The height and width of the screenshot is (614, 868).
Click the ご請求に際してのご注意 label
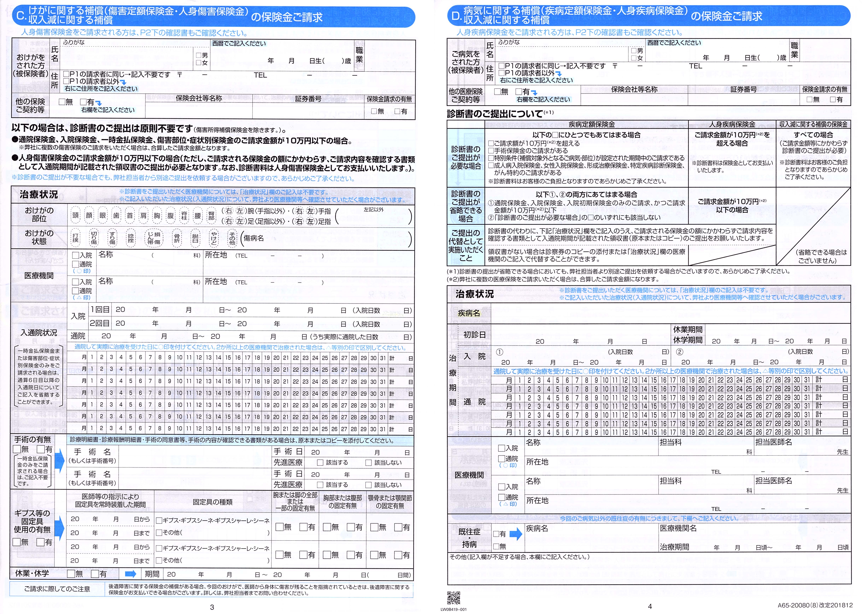coord(57,589)
